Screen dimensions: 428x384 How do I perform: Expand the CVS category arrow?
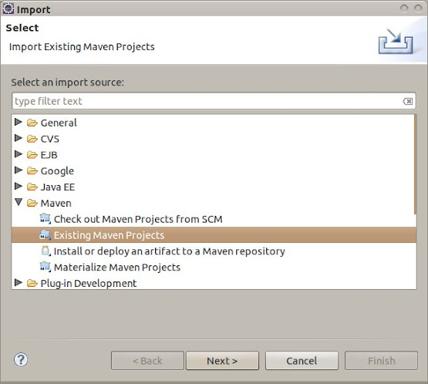18,138
